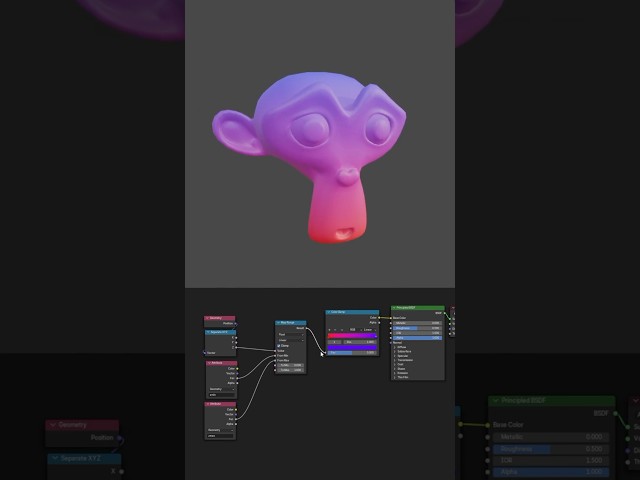640x480 pixels.
Task: Click the Color Ramp Fac slider
Action: pyautogui.click(x=352, y=353)
